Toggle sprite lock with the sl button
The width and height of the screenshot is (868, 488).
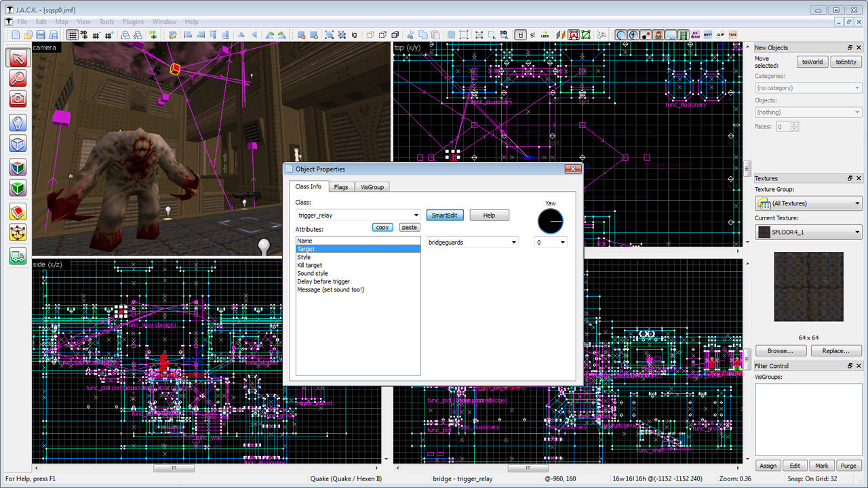point(532,35)
